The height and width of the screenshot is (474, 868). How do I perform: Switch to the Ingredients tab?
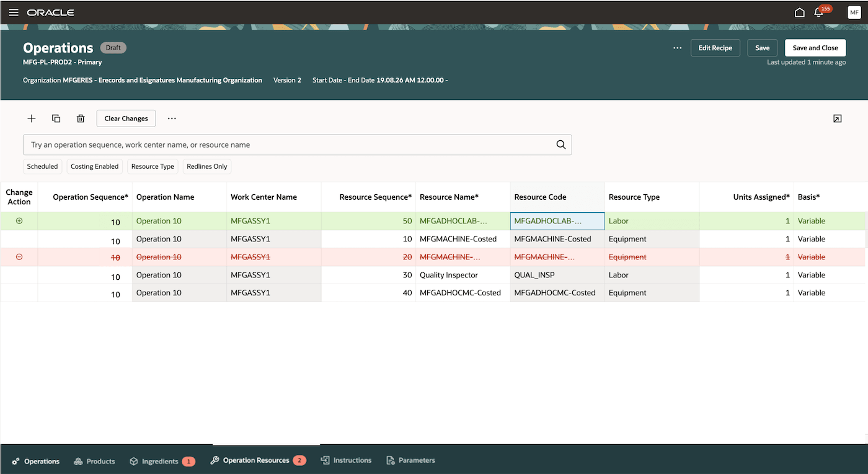[x=162, y=461]
